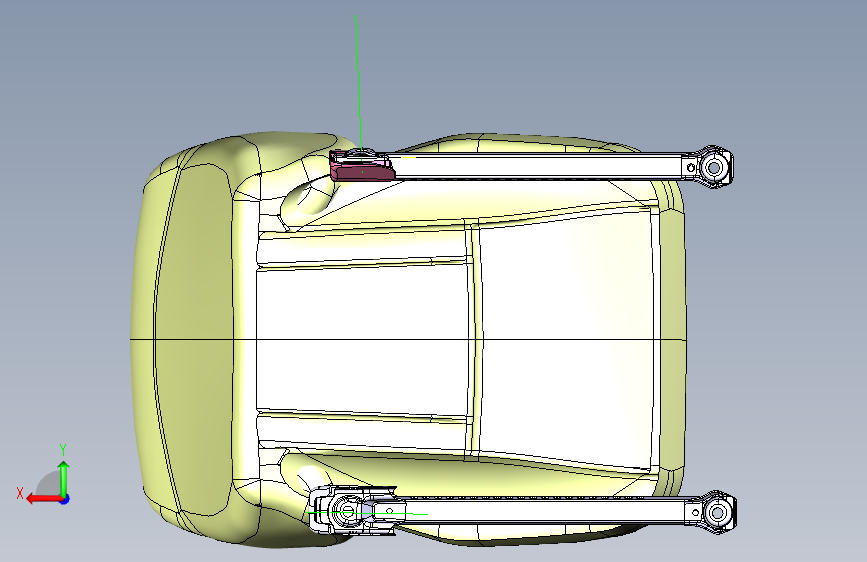Select the olive front bolster panel of the seat
This screenshot has height=562, width=867.
193,339
